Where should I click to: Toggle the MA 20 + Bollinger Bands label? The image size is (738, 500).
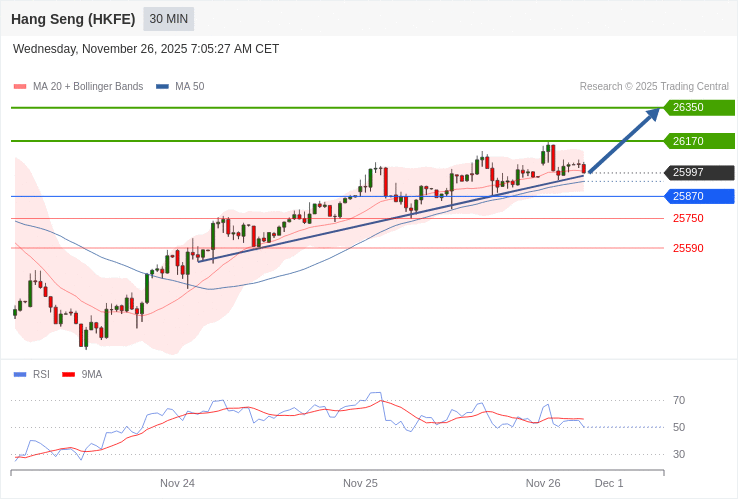88,87
